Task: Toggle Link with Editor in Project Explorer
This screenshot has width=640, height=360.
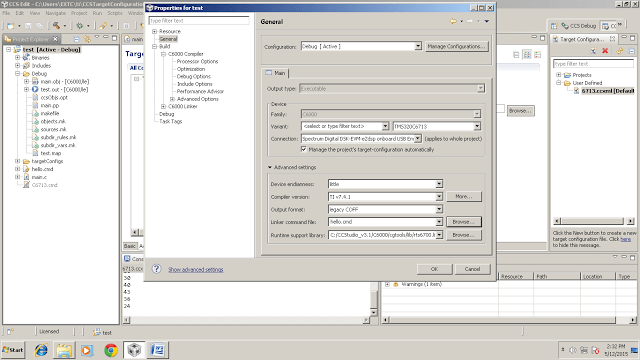Action: [87, 39]
